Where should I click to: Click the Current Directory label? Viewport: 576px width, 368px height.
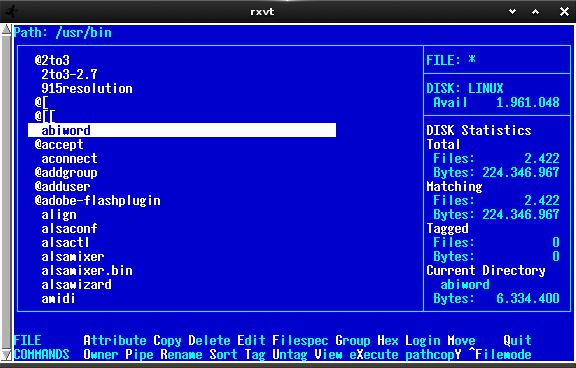click(486, 270)
